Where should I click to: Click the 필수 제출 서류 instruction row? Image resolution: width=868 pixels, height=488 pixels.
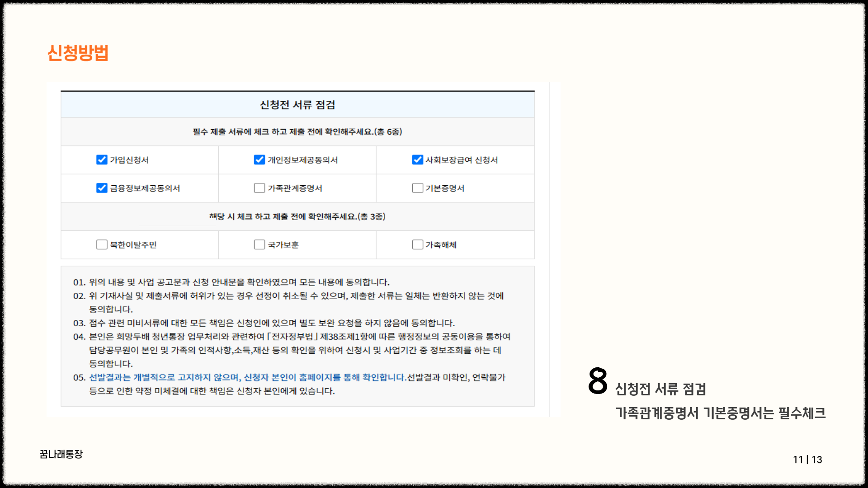(297, 132)
